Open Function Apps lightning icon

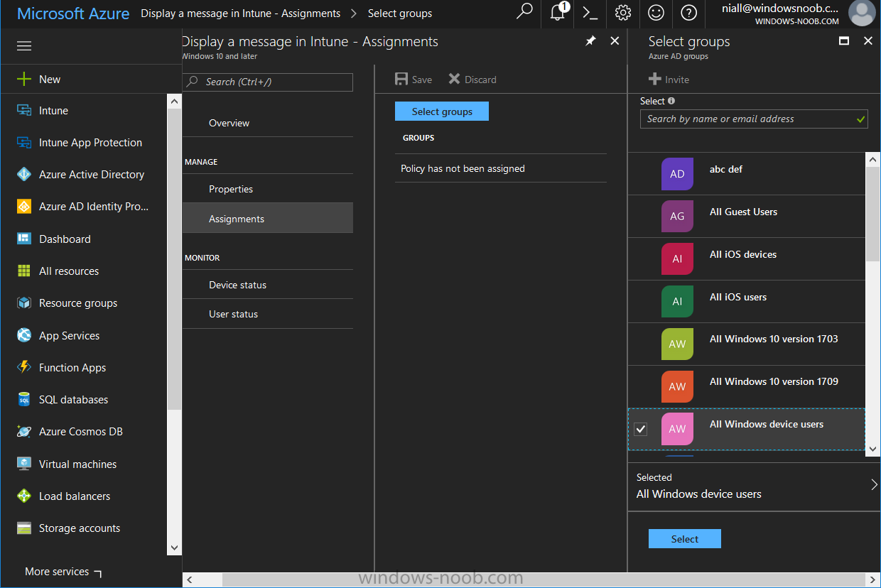[24, 367]
